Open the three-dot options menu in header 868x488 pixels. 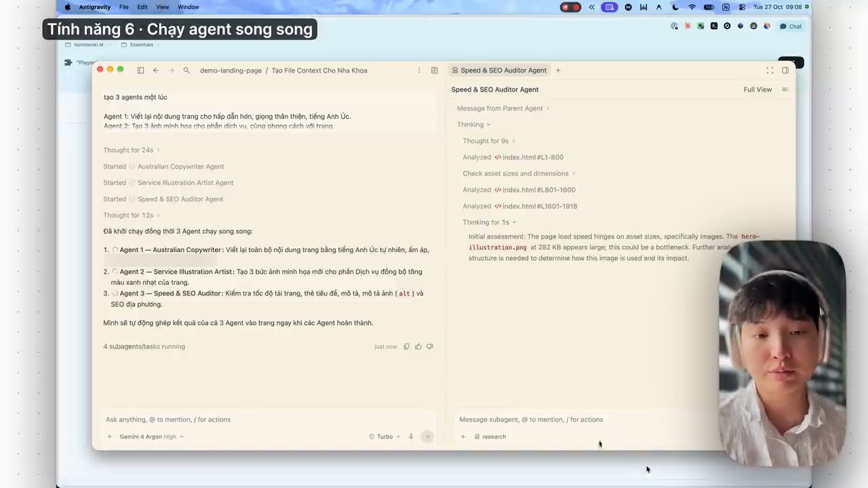point(419,70)
